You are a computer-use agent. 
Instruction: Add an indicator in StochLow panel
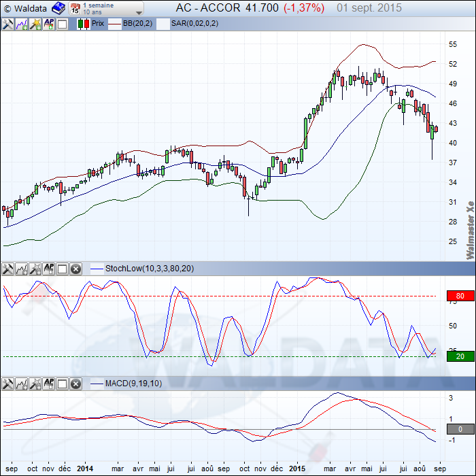[x=21, y=269]
